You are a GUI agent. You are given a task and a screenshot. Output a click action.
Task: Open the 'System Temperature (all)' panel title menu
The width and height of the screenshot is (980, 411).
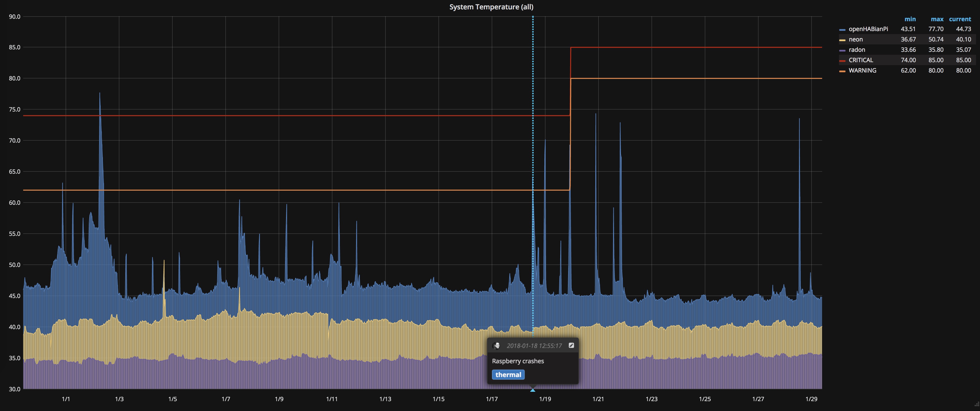(491, 7)
